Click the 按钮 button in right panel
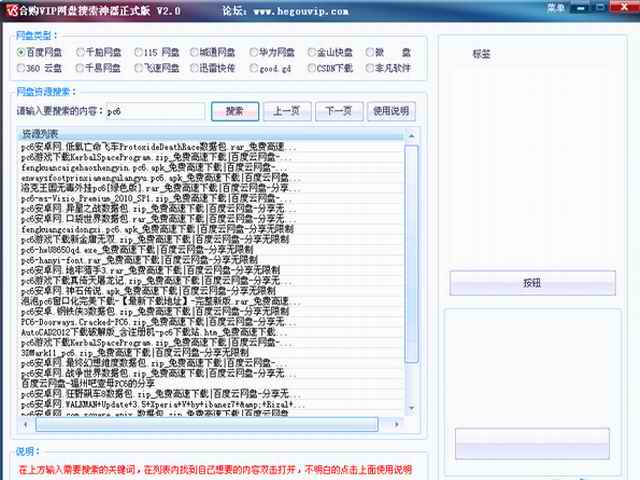 coord(532,283)
